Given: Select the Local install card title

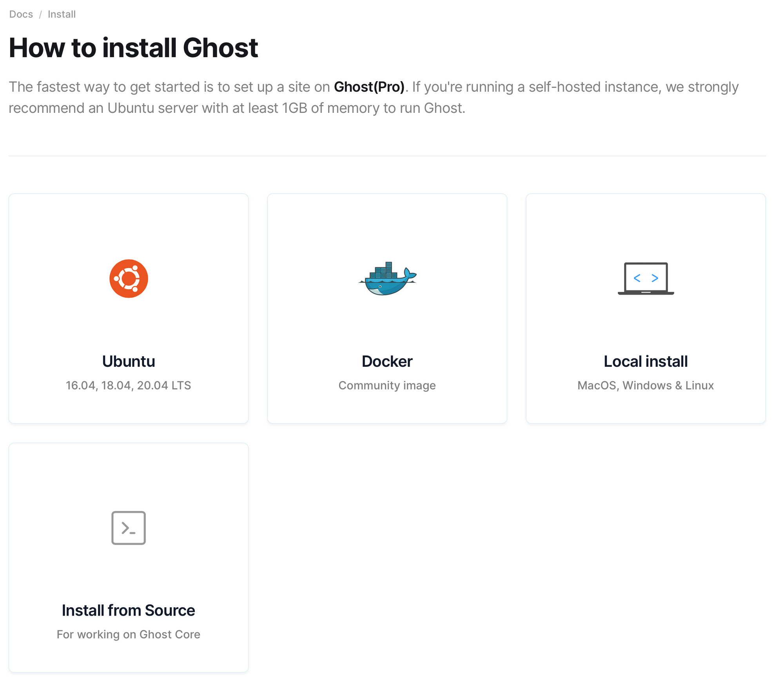Looking at the screenshot, I should click(x=646, y=361).
